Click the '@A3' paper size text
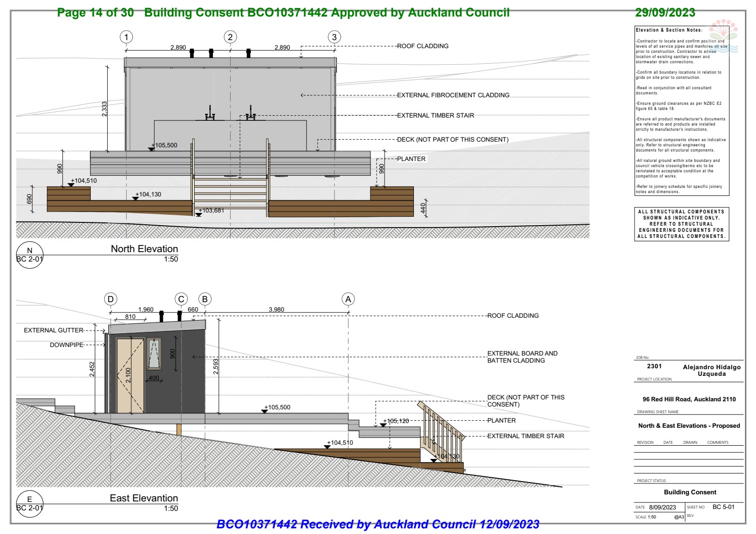 pos(679,517)
